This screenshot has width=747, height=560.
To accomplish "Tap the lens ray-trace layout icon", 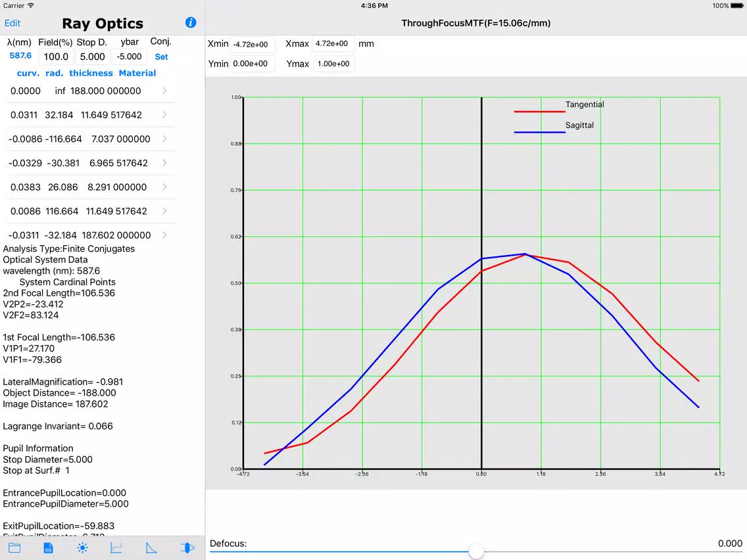I will [187, 548].
